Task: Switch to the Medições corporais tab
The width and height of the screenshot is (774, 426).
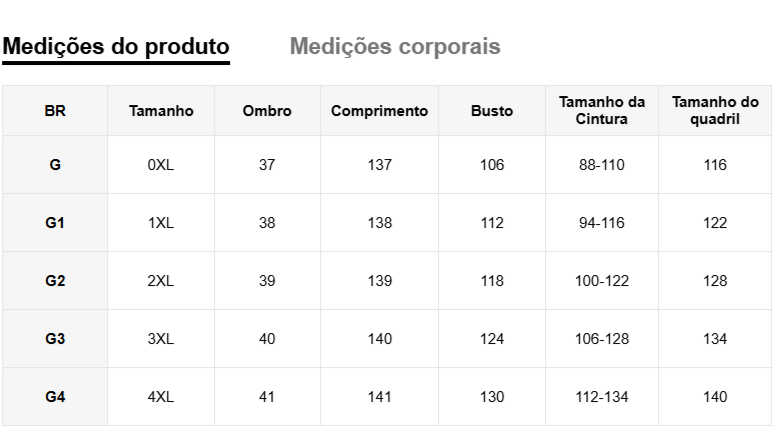Action: coord(395,46)
